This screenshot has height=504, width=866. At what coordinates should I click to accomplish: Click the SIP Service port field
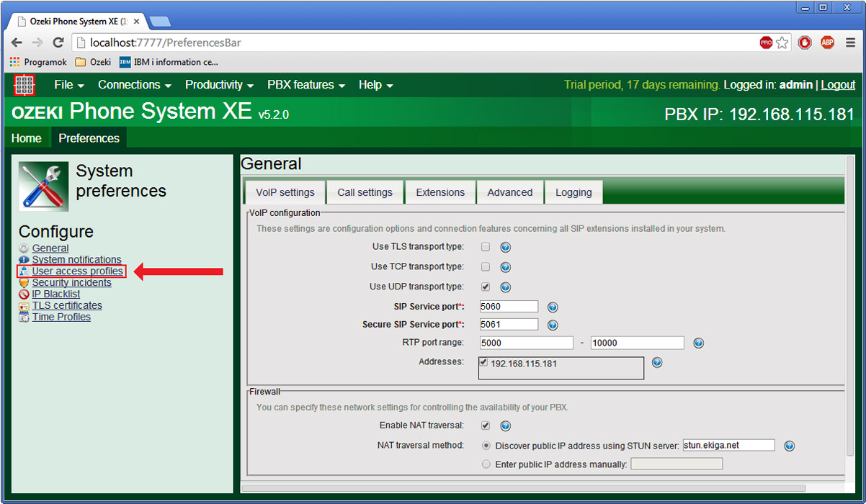click(x=509, y=307)
